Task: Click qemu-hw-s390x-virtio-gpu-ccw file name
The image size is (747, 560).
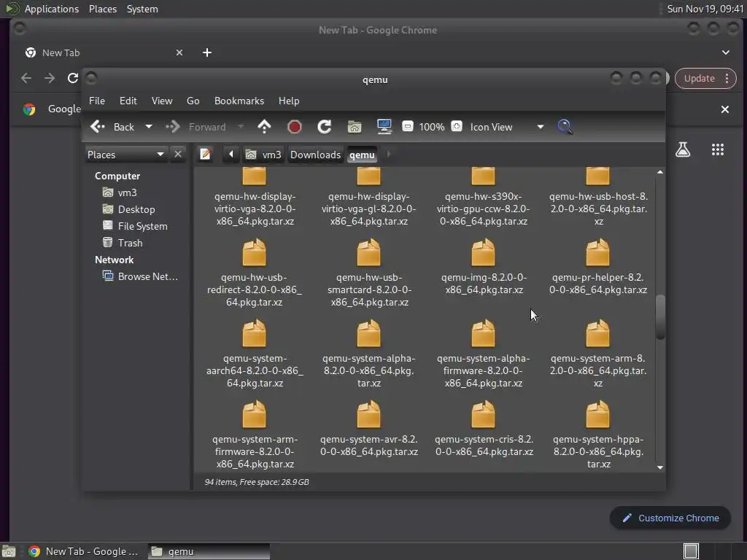Action: tap(484, 209)
